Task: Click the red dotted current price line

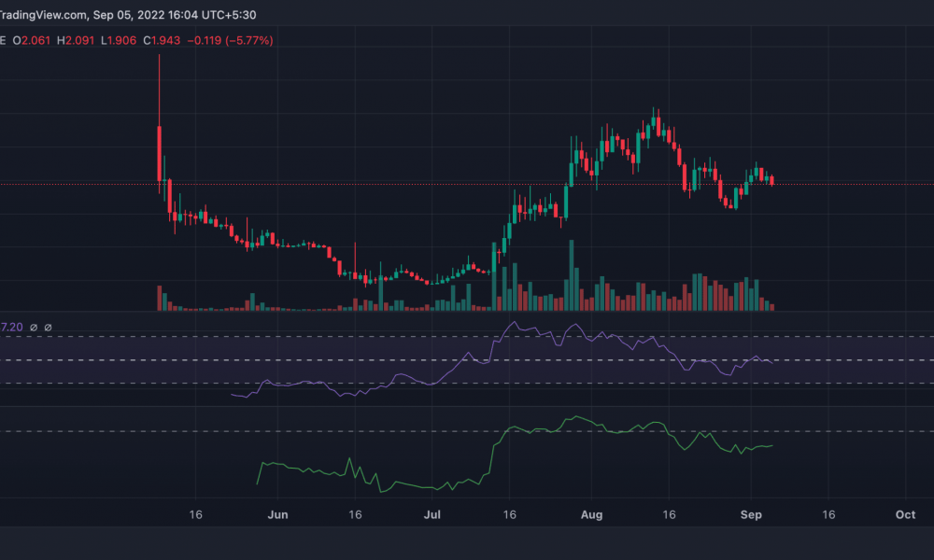Action: pyautogui.click(x=467, y=185)
